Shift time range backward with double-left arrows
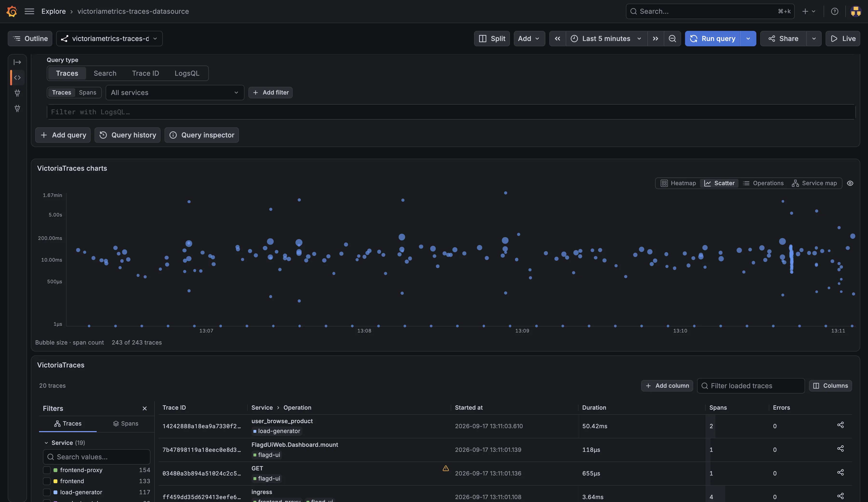The image size is (868, 502). click(x=557, y=39)
